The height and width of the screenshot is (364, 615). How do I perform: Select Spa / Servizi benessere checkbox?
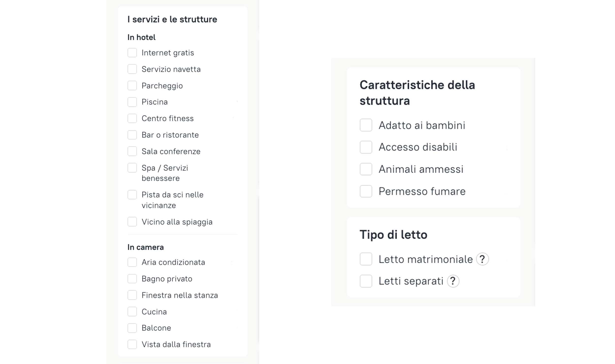pyautogui.click(x=132, y=168)
